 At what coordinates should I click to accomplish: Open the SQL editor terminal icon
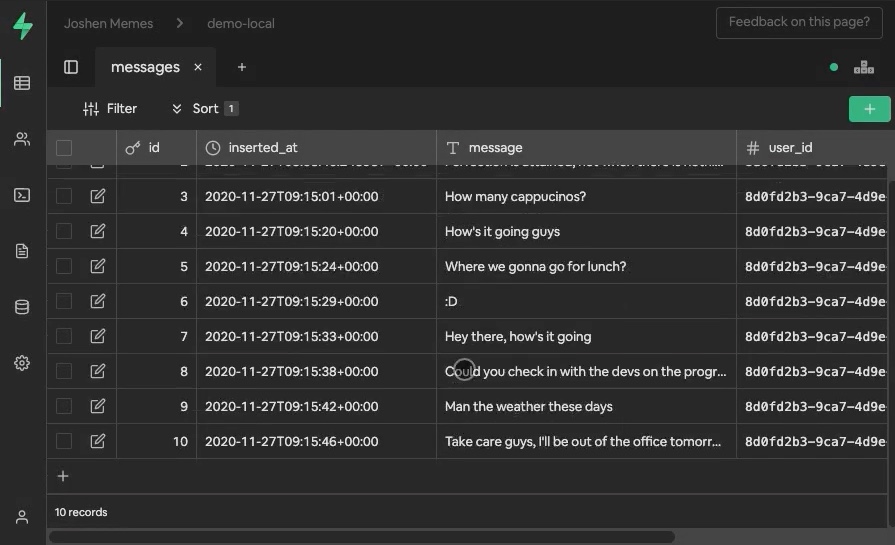coord(22,195)
